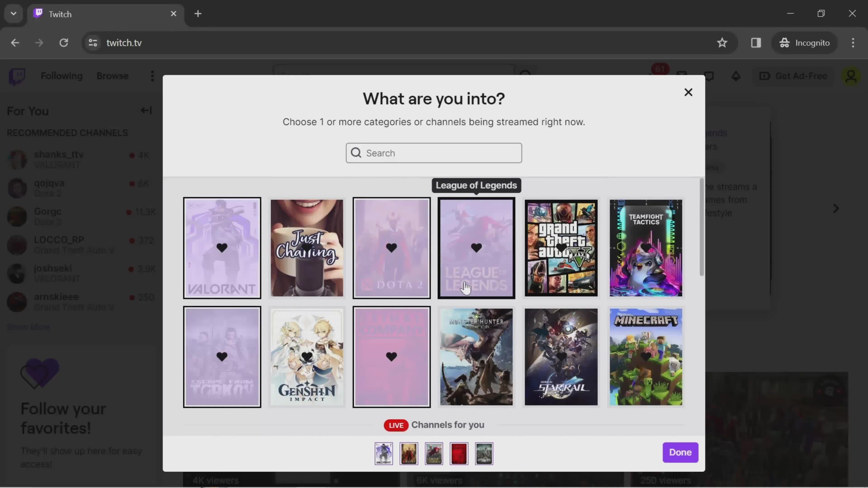Select the Genshin Impact category card
The height and width of the screenshot is (488, 868).
tap(307, 357)
